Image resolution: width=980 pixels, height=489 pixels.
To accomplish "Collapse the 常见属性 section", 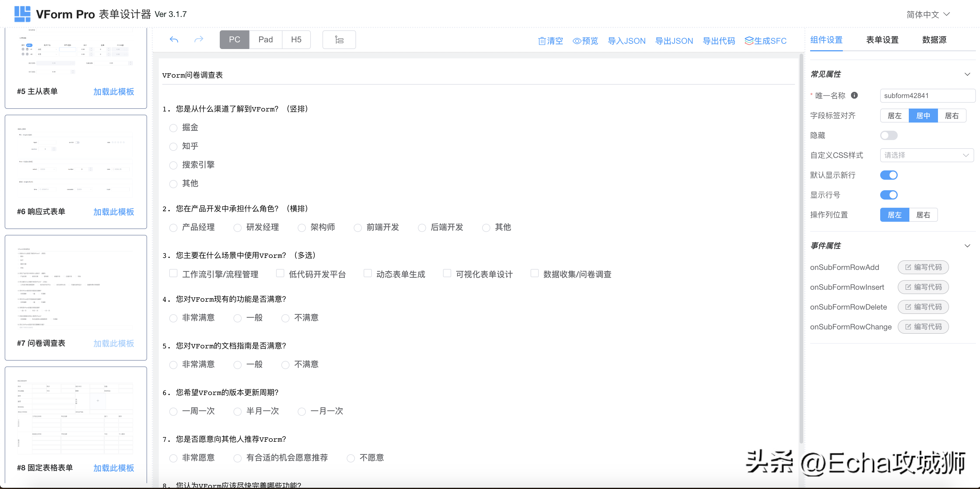I will point(967,74).
